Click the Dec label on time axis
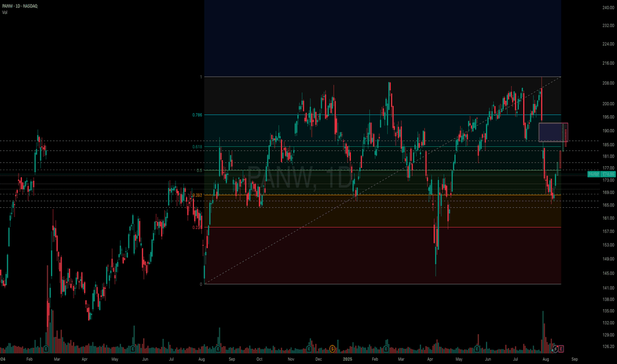The width and height of the screenshot is (617, 364). (318, 359)
